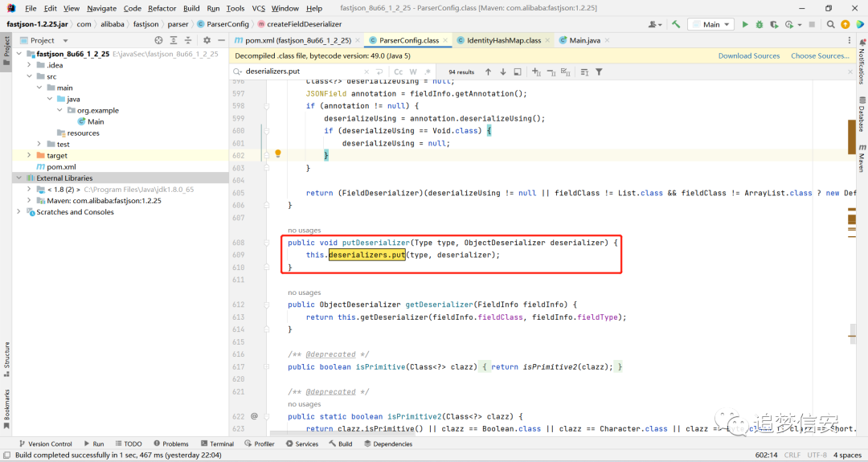Open the VCS menu
Image resolution: width=868 pixels, height=462 pixels.
tap(259, 8)
